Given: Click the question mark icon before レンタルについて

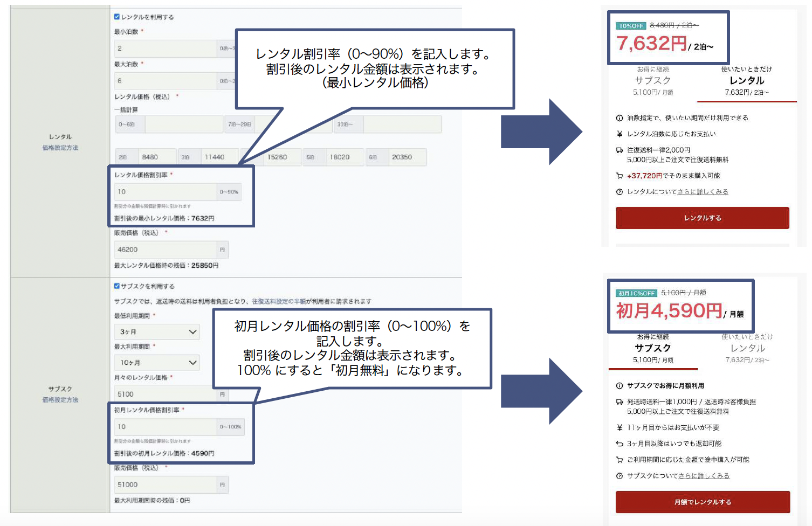Looking at the screenshot, I should coord(620,192).
